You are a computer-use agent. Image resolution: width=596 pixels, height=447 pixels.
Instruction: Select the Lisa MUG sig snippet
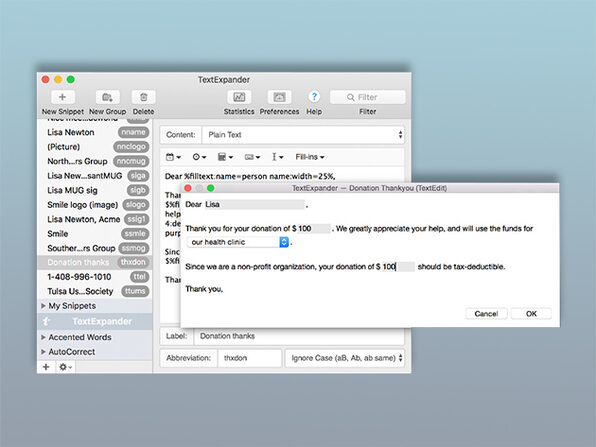[x=95, y=190]
